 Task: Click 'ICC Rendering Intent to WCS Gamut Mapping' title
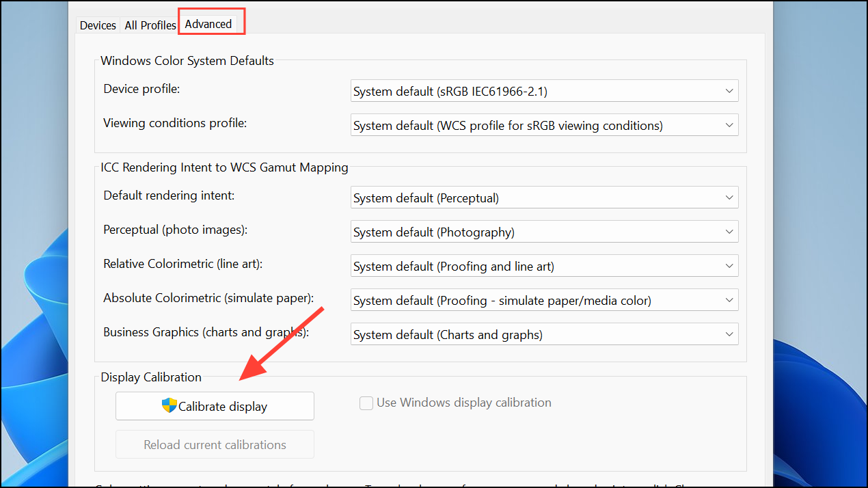pyautogui.click(x=224, y=167)
